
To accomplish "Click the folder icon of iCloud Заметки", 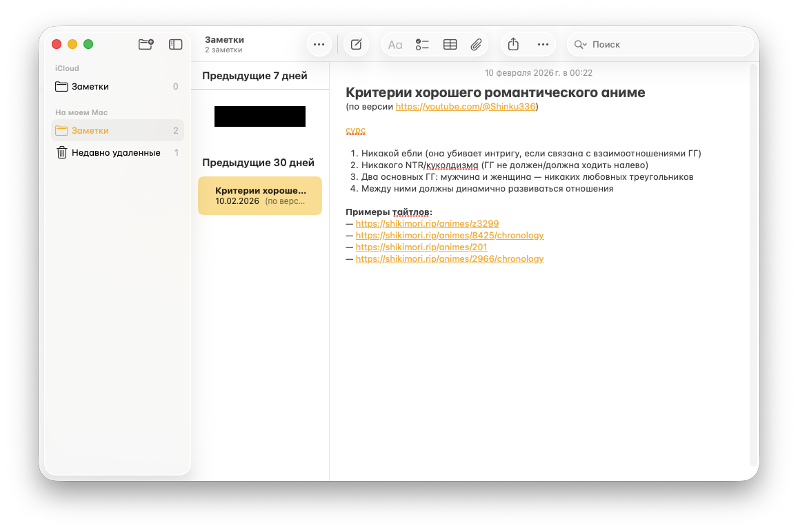I will click(x=61, y=86).
